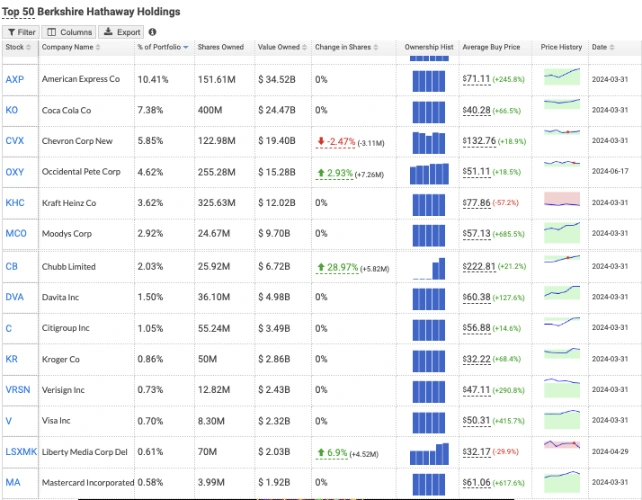This screenshot has height=500, width=642.
Task: Open AXP ticker link
Action: click(14, 79)
